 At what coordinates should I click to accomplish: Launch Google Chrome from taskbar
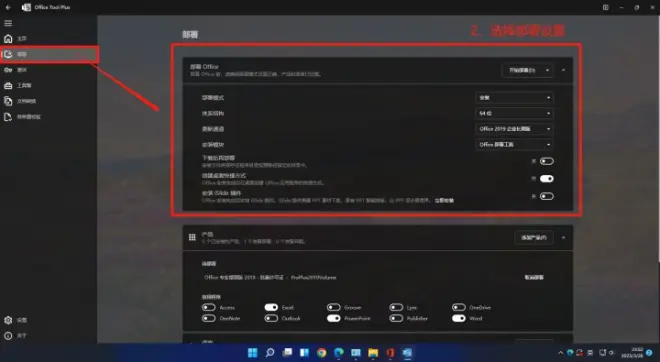click(322, 353)
